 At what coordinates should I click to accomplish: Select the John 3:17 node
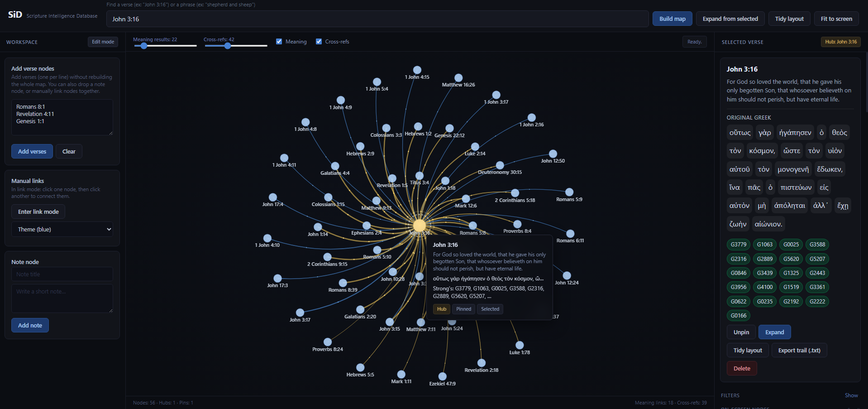(x=300, y=313)
